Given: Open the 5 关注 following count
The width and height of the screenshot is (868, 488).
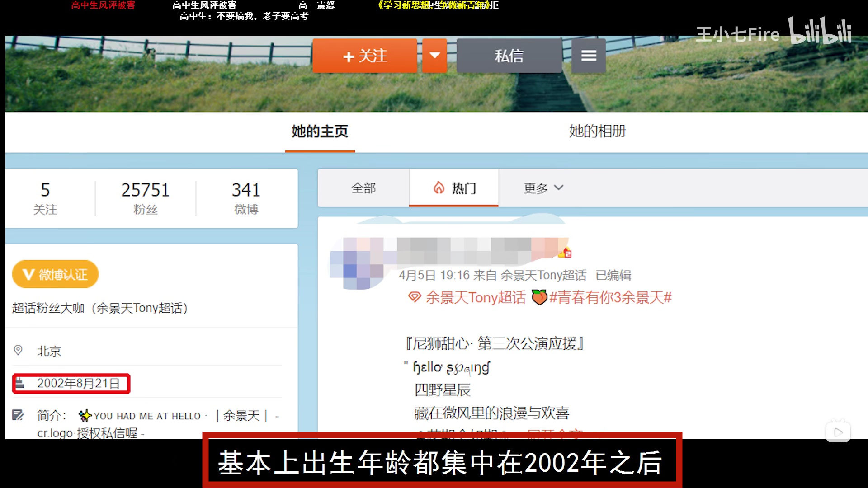Looking at the screenshot, I should 45,198.
